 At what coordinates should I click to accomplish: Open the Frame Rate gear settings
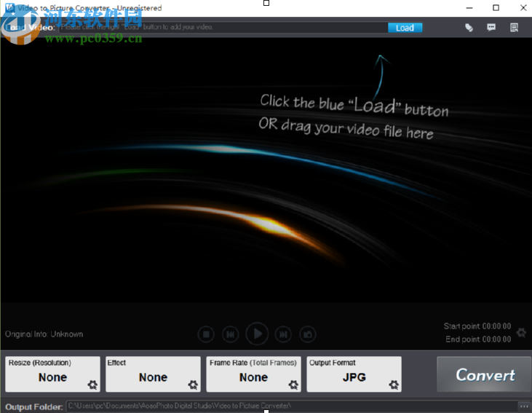293,385
